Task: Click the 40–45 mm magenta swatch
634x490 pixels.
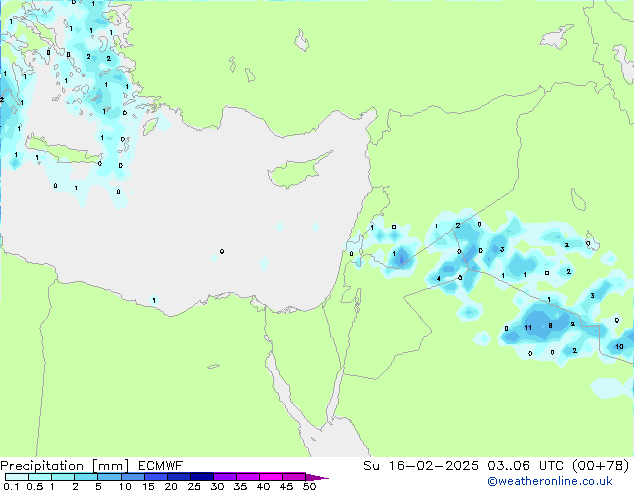Action: pyautogui.click(x=271, y=477)
